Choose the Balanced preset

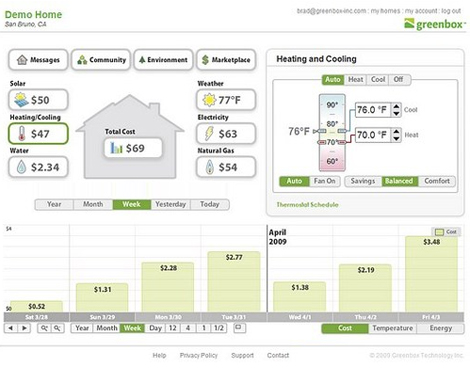(399, 181)
